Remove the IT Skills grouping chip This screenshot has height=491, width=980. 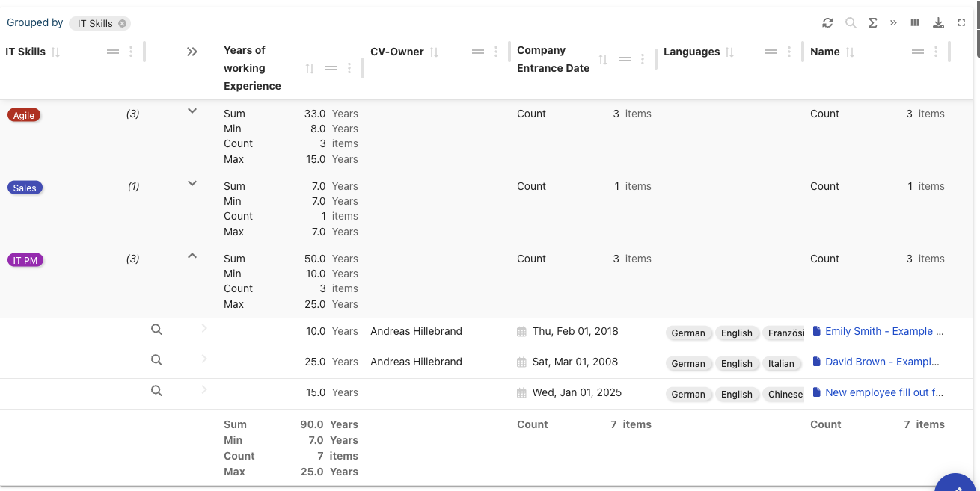coord(123,24)
